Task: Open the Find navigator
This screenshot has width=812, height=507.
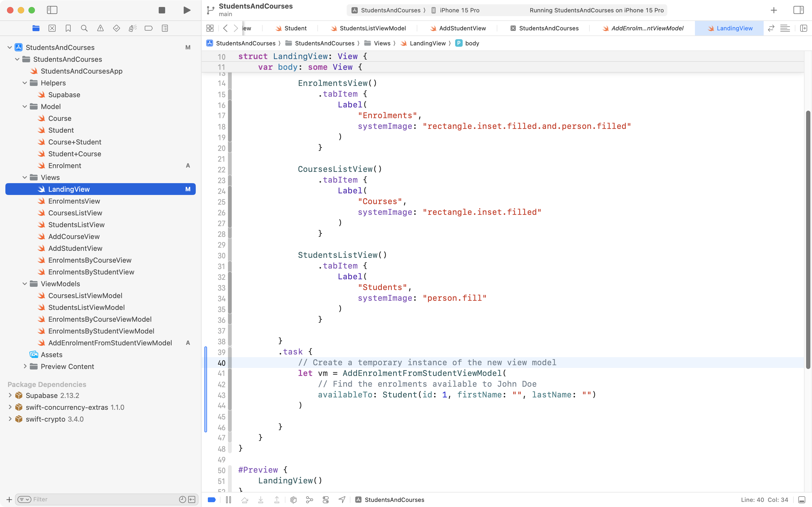Action: click(x=84, y=28)
